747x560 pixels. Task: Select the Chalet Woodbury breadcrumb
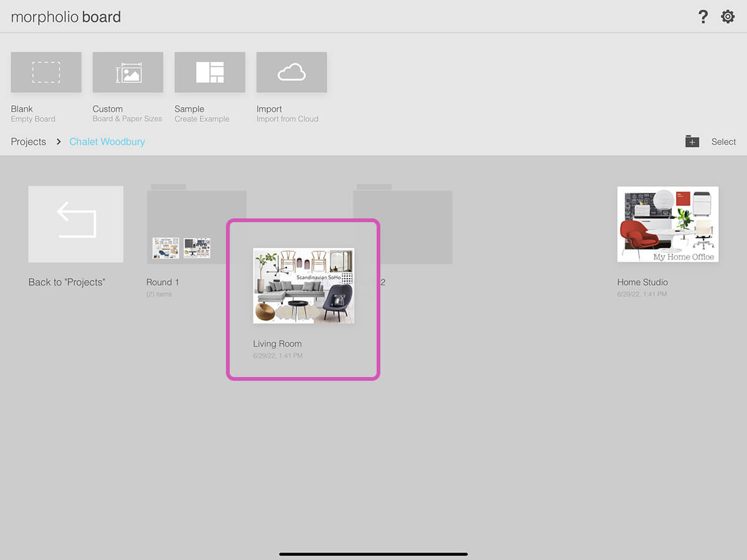coord(107,142)
